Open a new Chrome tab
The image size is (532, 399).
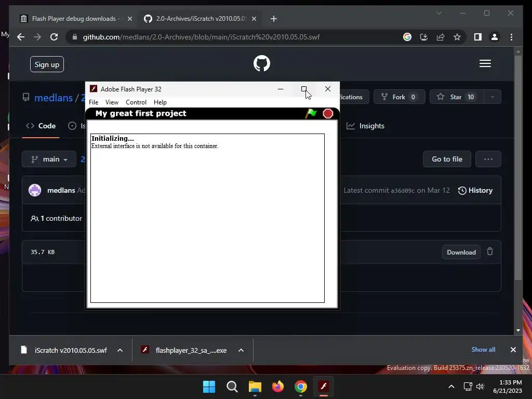pyautogui.click(x=274, y=19)
